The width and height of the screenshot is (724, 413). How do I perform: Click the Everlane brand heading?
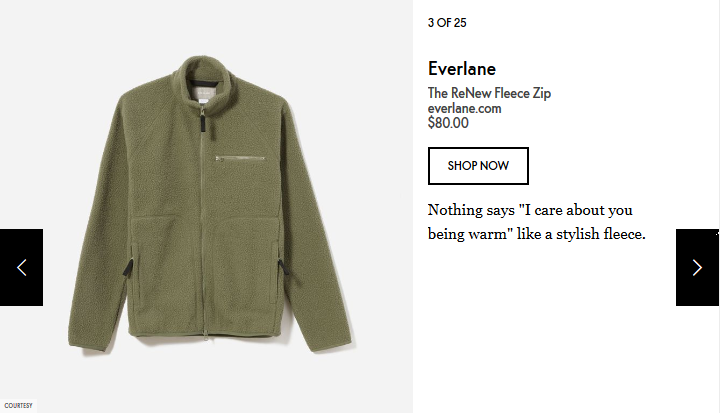click(x=462, y=69)
